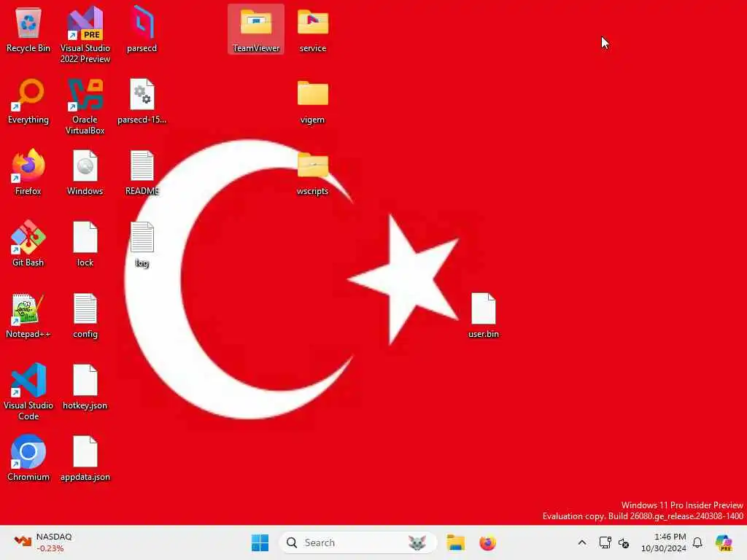The height and width of the screenshot is (560, 747).
Task: Select the parsecd-15... config file
Action: [142, 101]
